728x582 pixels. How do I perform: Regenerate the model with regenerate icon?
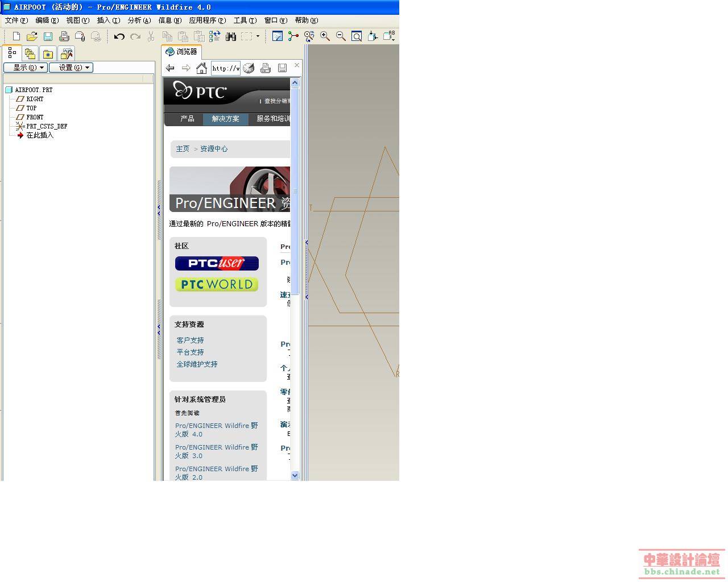214,36
